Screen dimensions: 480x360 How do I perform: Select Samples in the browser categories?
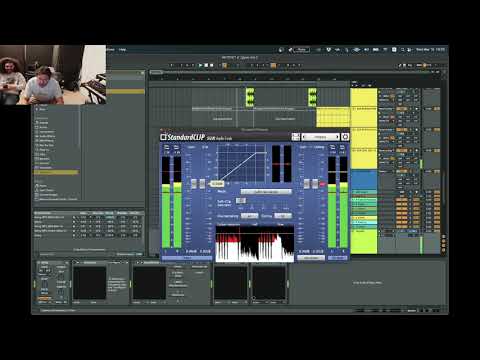pyautogui.click(x=43, y=159)
